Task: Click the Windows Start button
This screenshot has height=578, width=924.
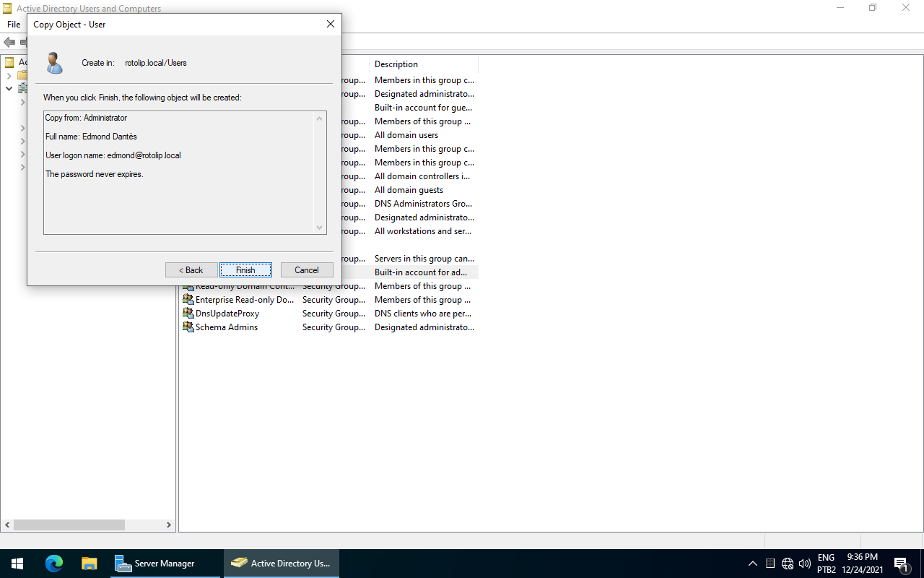Action: point(17,563)
